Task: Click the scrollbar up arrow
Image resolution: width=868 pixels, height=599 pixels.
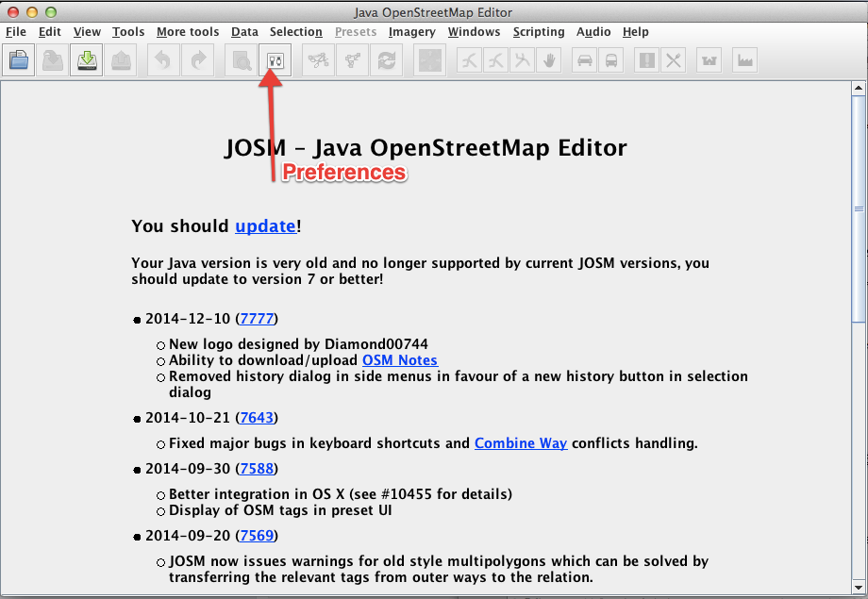Action: 859,88
